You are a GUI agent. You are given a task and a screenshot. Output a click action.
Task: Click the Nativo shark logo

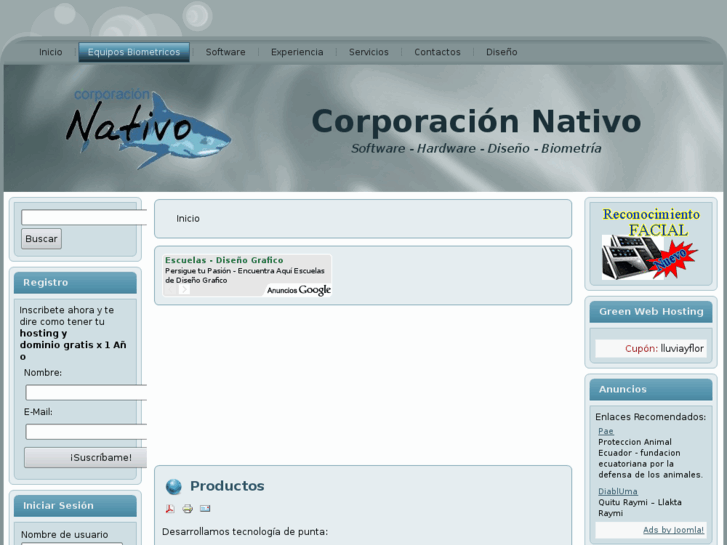(x=148, y=128)
